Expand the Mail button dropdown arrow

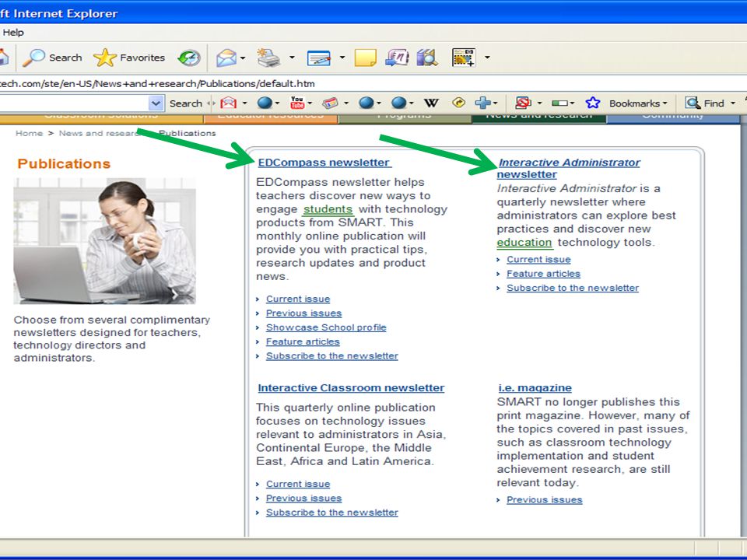point(243,58)
